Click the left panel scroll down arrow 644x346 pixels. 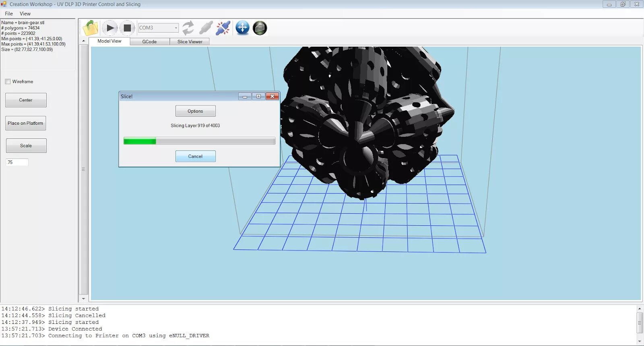point(84,299)
